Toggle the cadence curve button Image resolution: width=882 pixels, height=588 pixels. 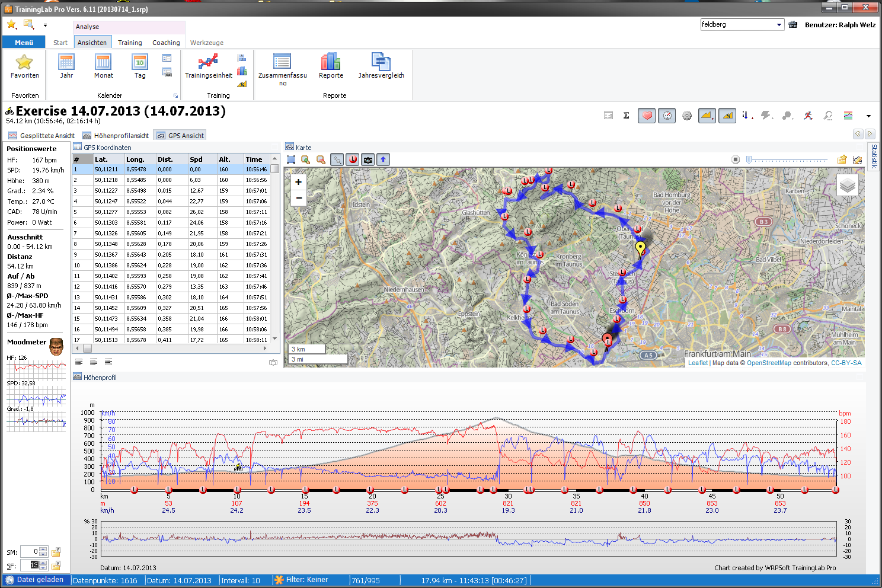coord(787,116)
